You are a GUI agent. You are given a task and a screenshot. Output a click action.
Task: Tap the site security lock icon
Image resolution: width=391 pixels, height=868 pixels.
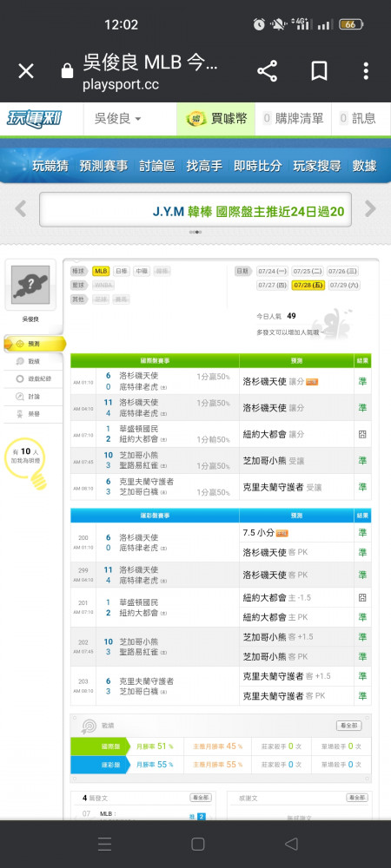click(68, 71)
